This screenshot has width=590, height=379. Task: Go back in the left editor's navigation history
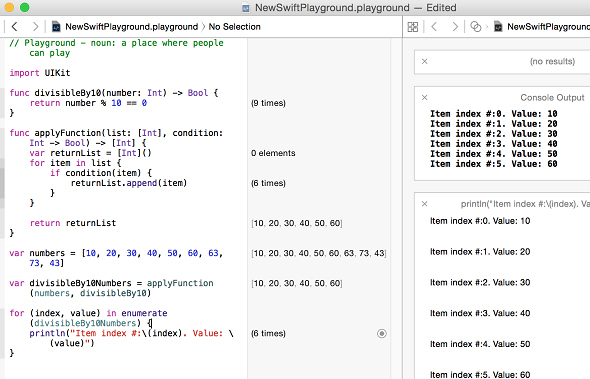click(x=15, y=27)
